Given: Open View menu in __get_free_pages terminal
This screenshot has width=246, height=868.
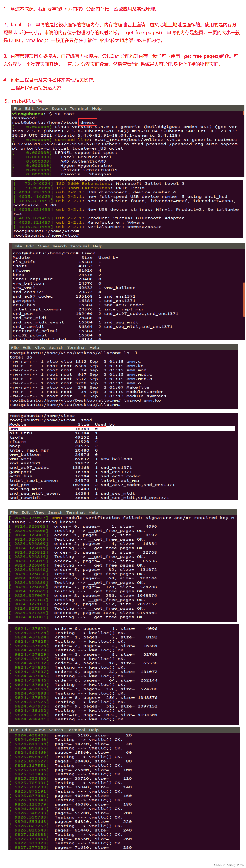Looking at the screenshot, I should click(39, 512).
